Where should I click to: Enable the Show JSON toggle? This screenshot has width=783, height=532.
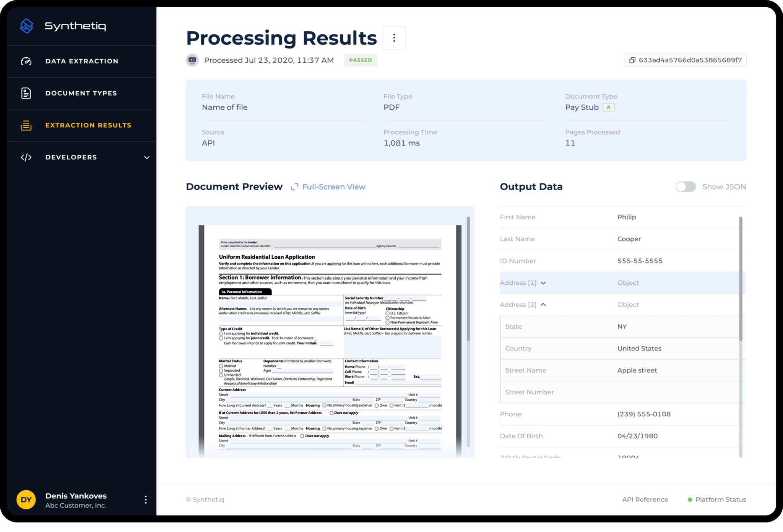click(686, 187)
